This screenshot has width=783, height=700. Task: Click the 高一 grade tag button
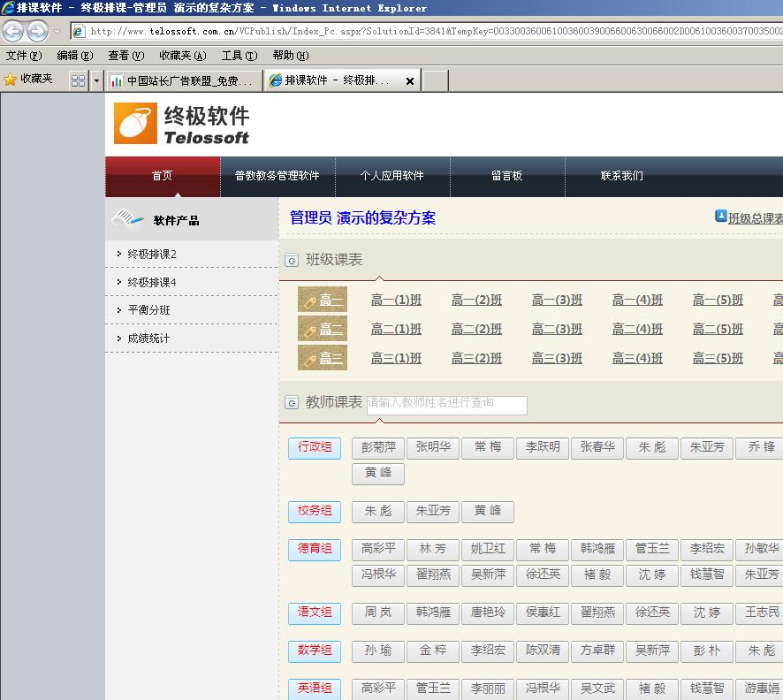[x=323, y=300]
